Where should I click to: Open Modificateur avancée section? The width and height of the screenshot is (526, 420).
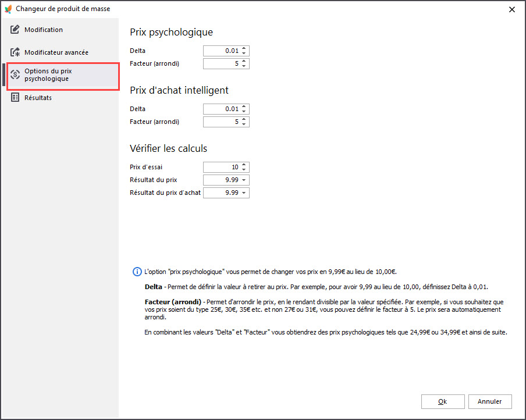56,52
